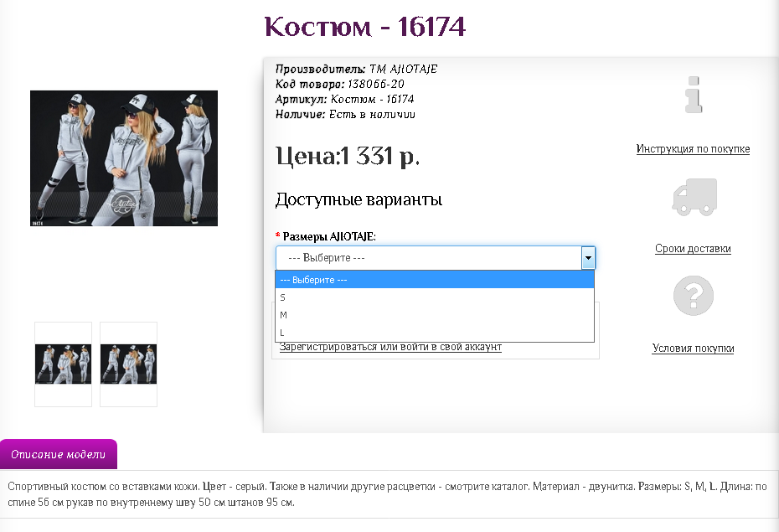Click Зарегистрироваться или войти в свой аккаунт link

(390, 347)
